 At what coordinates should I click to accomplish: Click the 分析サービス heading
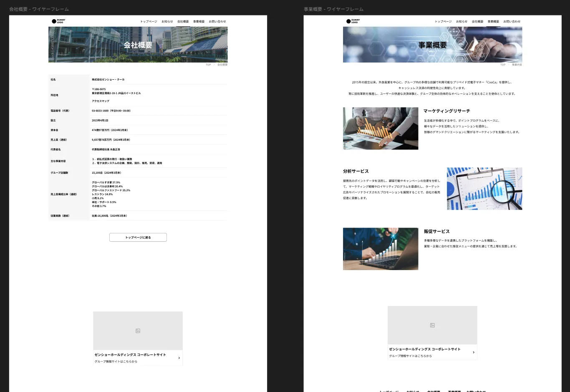[356, 171]
